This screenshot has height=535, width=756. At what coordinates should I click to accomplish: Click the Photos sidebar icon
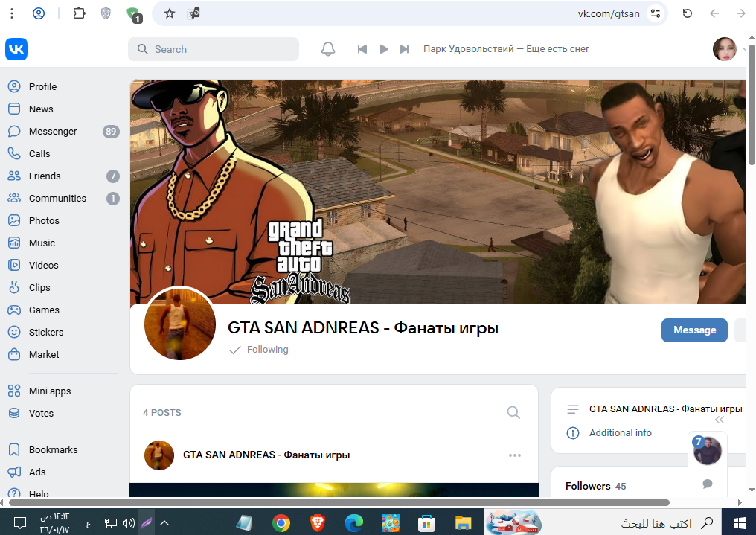click(14, 221)
